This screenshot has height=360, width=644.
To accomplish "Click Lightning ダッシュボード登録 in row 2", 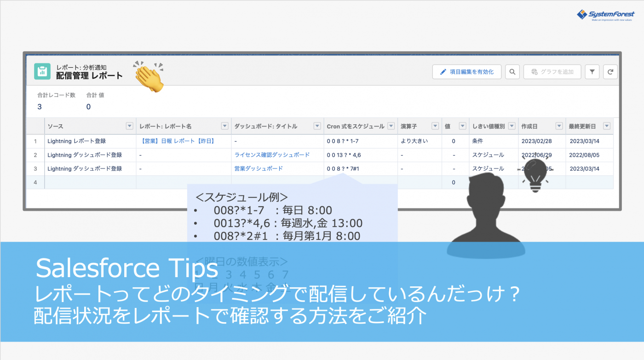I will point(85,155).
